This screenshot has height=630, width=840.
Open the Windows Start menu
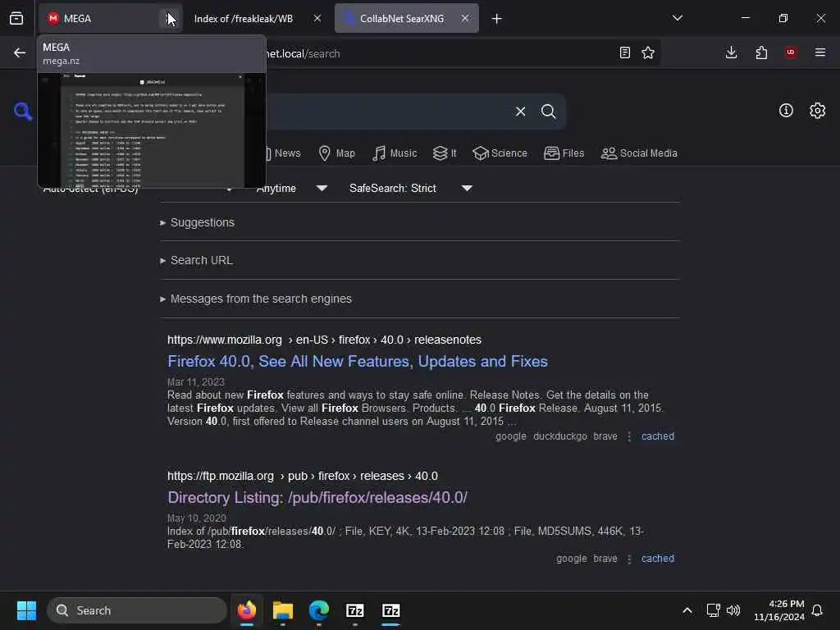(x=26, y=610)
